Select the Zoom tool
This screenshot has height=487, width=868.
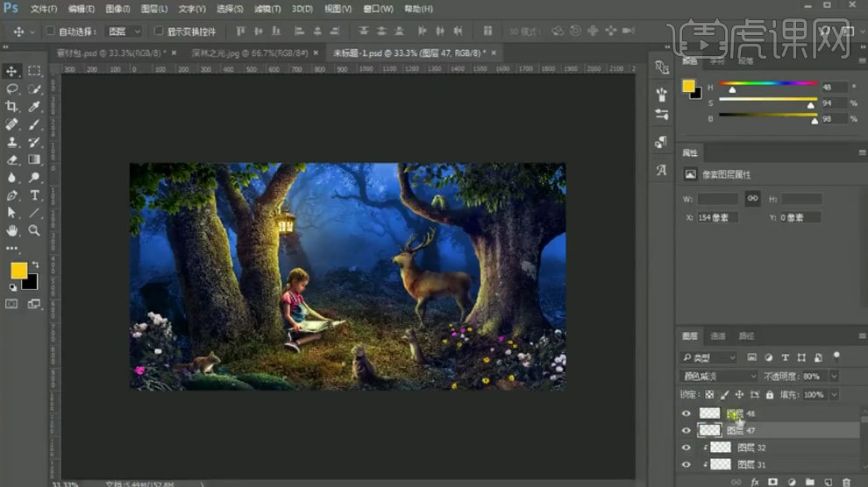34,230
